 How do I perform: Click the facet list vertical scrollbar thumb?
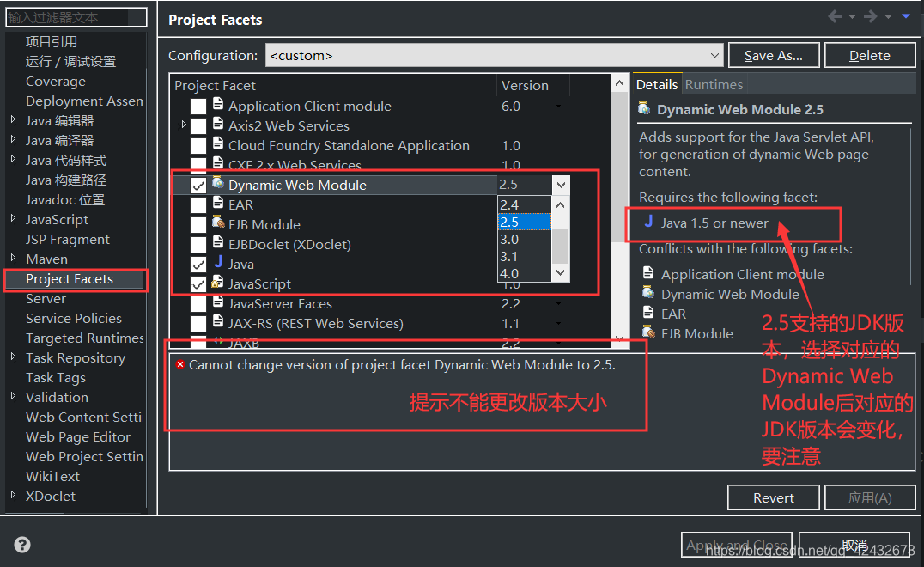point(619,168)
